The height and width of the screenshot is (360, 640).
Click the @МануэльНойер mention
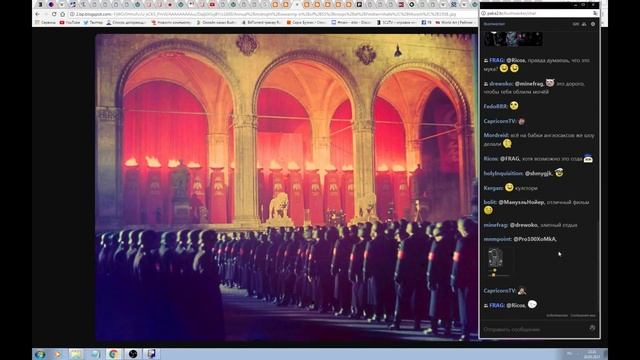click(521, 202)
